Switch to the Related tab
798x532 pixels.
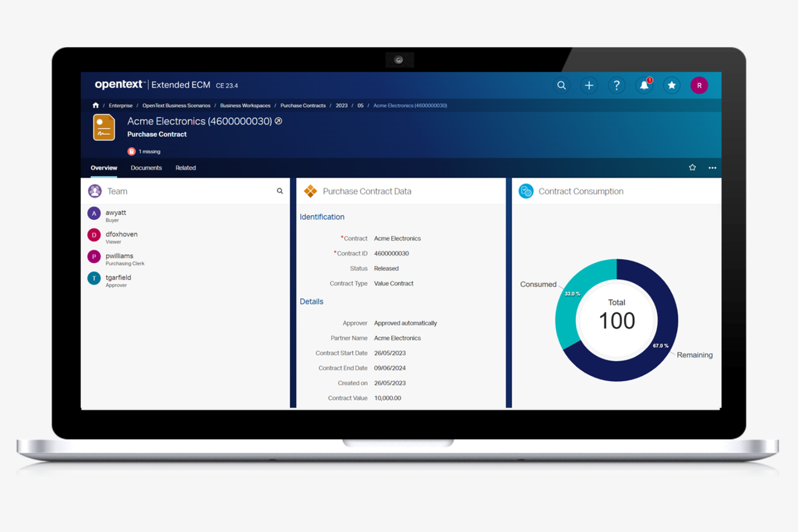pyautogui.click(x=185, y=168)
